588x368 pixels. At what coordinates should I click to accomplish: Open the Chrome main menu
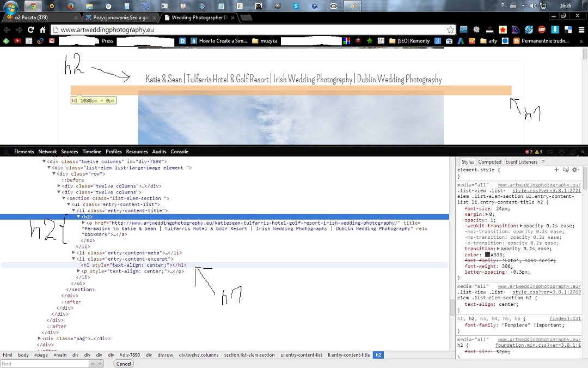581,29
